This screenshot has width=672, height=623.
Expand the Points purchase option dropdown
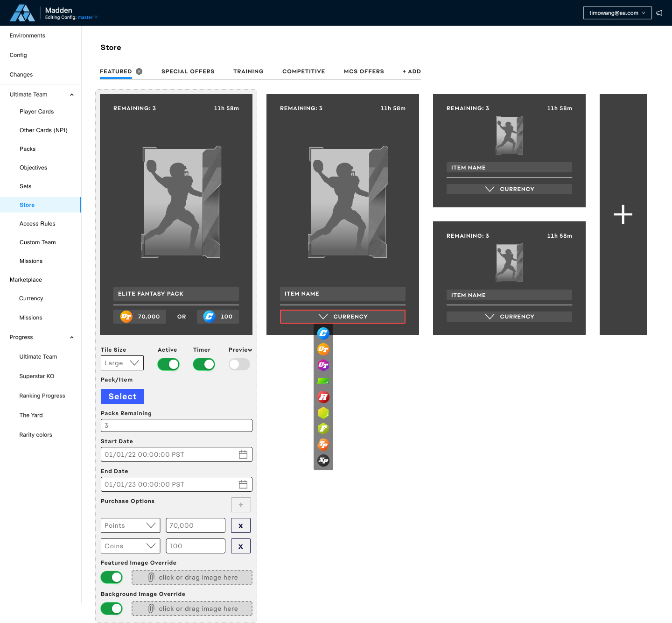131,525
